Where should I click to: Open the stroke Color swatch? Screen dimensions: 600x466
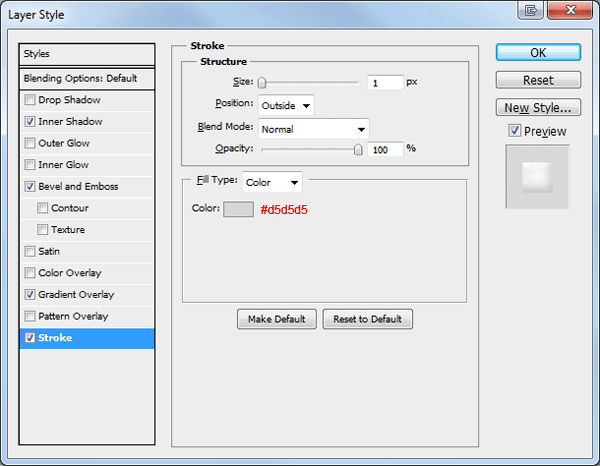click(238, 209)
